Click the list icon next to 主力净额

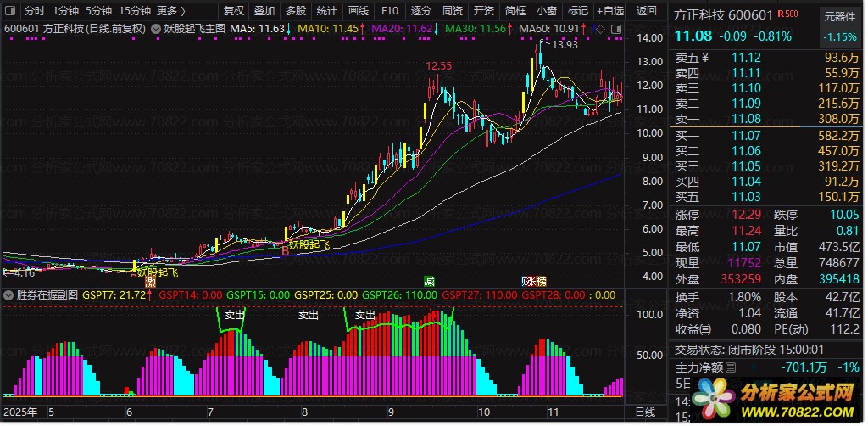731,367
